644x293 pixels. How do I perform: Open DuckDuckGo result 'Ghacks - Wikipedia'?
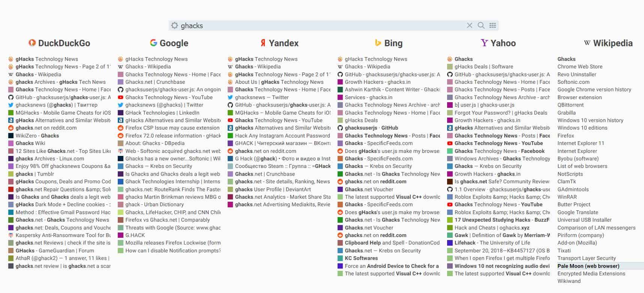tap(38, 74)
